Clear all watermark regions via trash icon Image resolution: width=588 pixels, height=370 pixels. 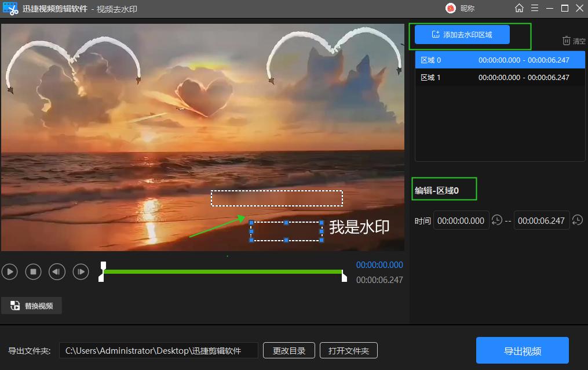click(x=565, y=41)
